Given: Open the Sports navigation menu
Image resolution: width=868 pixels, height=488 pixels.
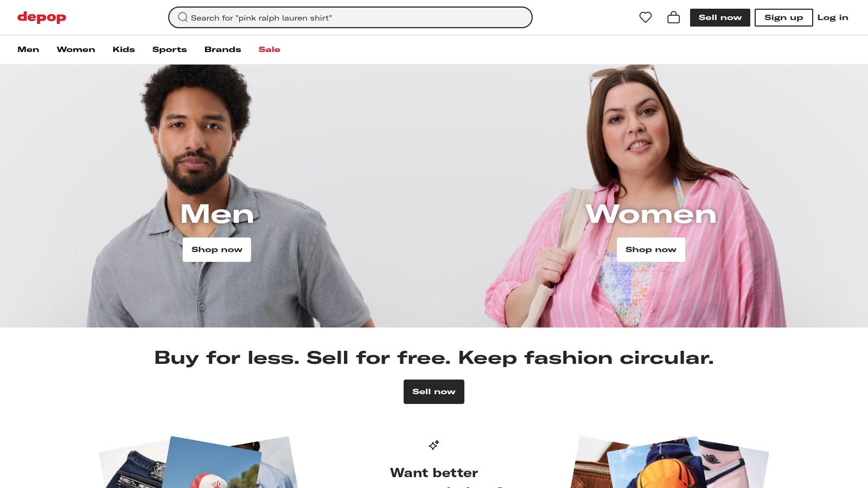Looking at the screenshot, I should 169,49.
